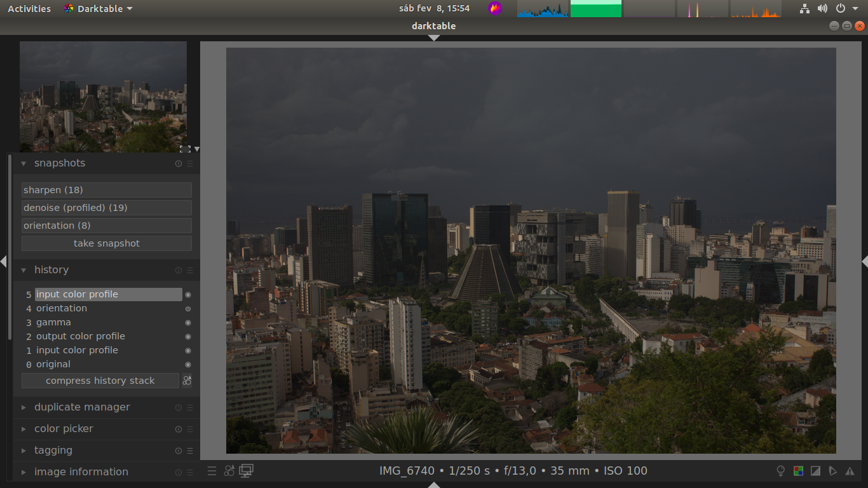Reset the history module
Image resolution: width=868 pixels, height=488 pixels.
179,270
